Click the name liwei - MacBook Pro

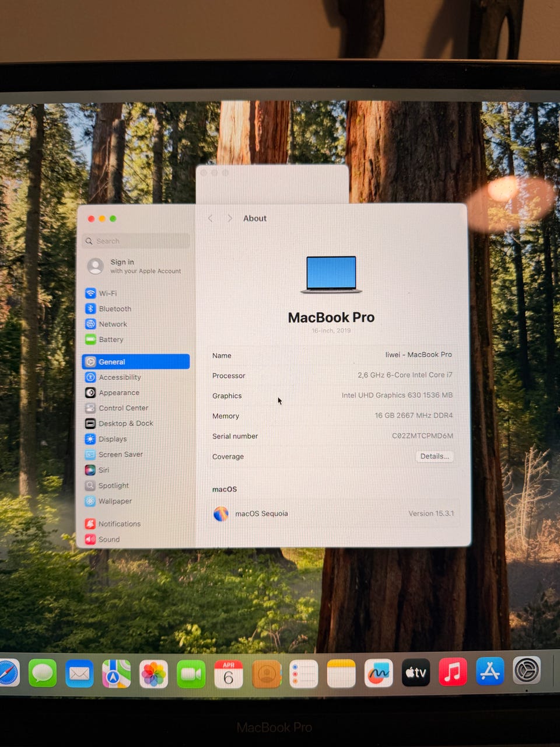tap(419, 354)
